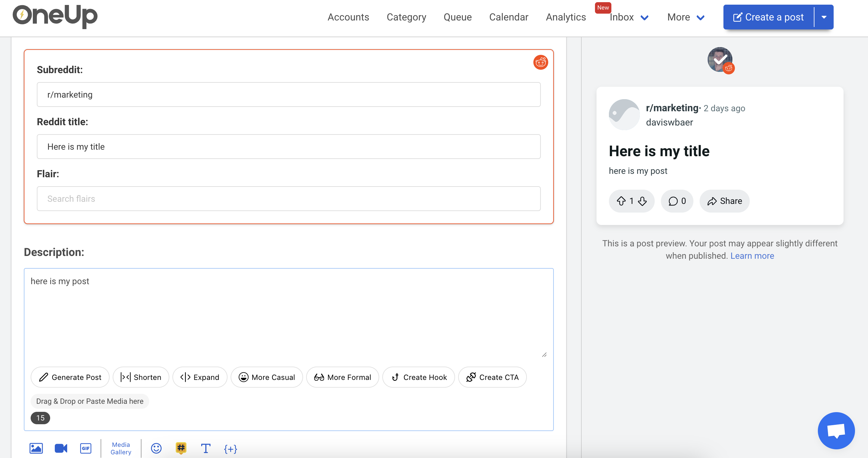Image resolution: width=868 pixels, height=458 pixels.
Task: Expand the Create a post dropdown arrow
Action: click(824, 17)
